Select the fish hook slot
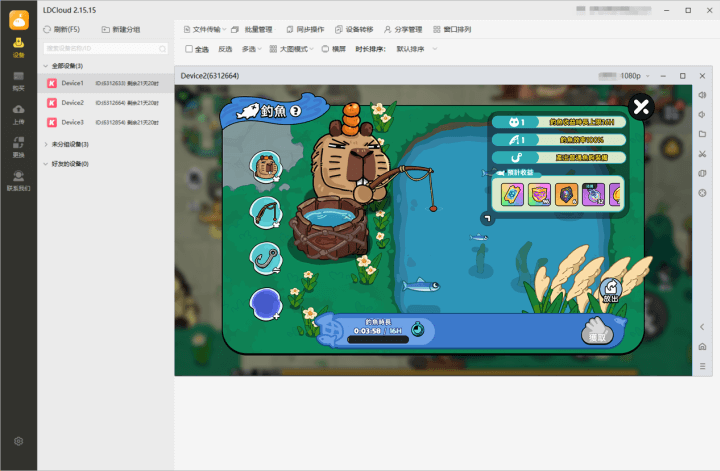Viewport: 720px width, 471px height. click(x=266, y=258)
